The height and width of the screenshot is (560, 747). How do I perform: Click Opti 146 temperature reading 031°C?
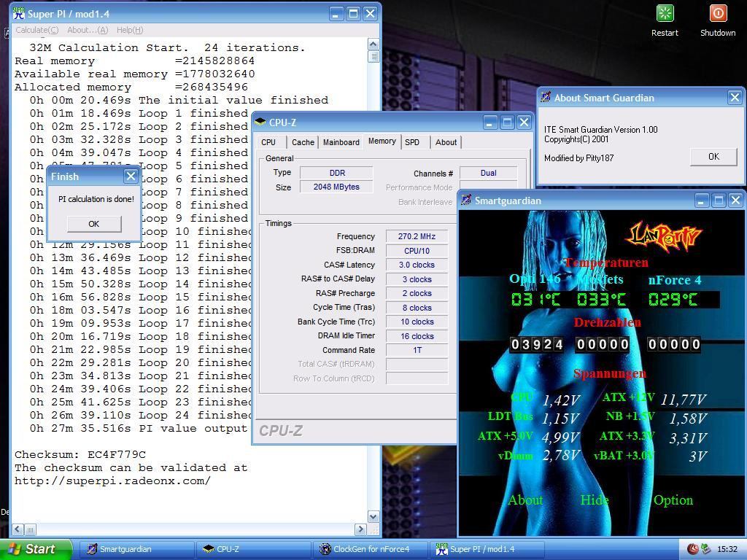535,300
